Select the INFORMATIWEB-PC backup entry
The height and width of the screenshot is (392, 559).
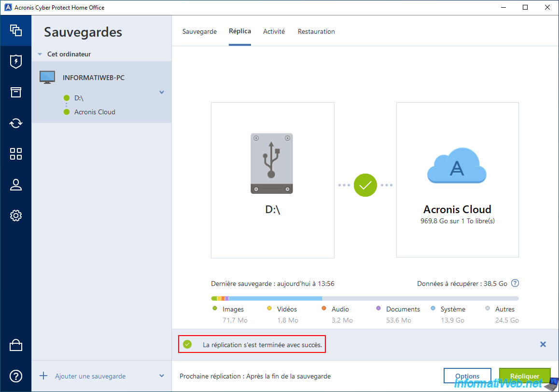(x=101, y=92)
